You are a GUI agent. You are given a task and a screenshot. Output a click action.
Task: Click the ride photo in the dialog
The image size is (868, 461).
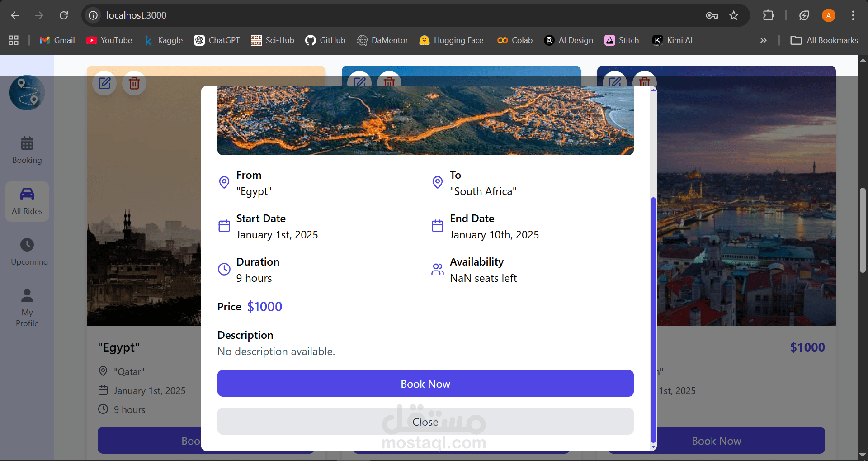(x=425, y=120)
